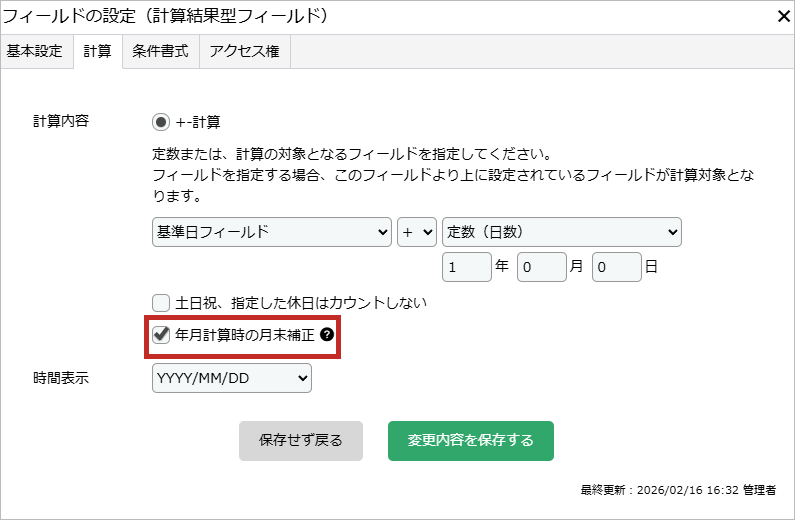Focus the 月 (months) input field
This screenshot has width=795, height=520.
(x=541, y=268)
